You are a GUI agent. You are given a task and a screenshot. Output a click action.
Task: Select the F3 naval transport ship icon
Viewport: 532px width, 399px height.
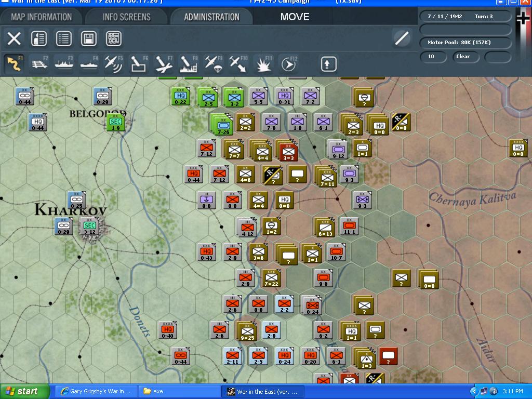coord(64,63)
